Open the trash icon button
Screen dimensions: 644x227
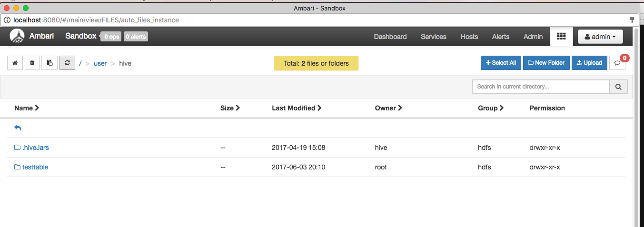tap(32, 63)
